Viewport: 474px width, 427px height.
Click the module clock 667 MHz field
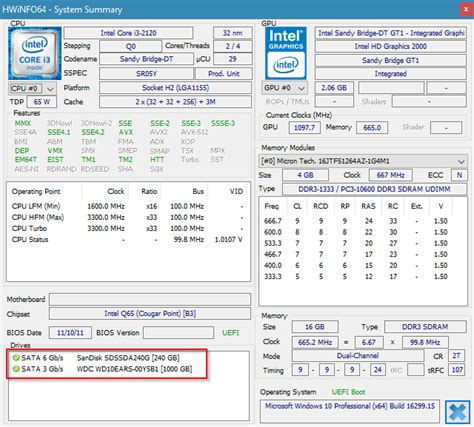[390, 175]
